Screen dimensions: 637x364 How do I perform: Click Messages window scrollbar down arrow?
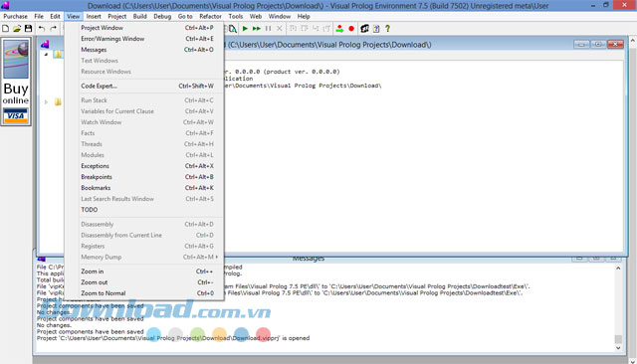618,348
